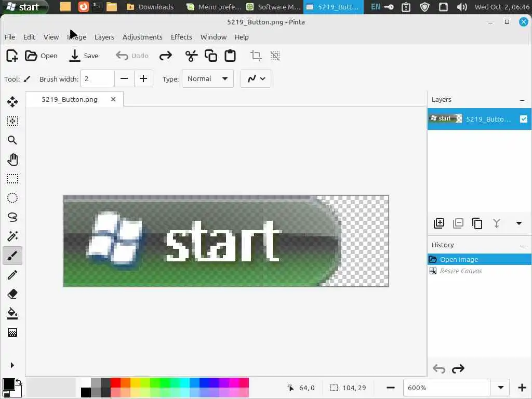Click the Delete Layer icon
Viewport: 532px width, 399px height.
point(458,223)
